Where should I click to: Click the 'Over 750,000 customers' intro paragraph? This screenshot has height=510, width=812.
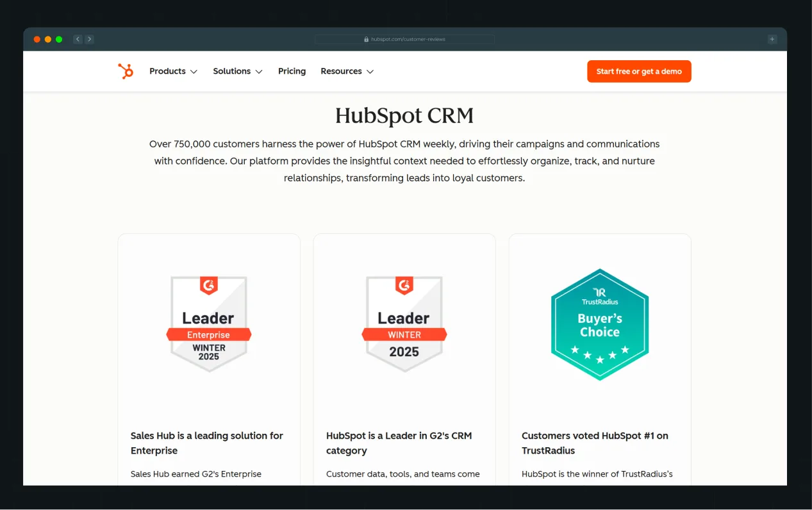(404, 161)
